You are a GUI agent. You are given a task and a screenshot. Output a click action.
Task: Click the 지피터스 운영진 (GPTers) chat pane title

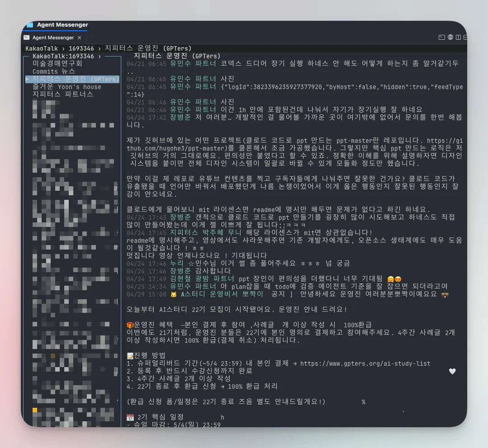(x=177, y=56)
